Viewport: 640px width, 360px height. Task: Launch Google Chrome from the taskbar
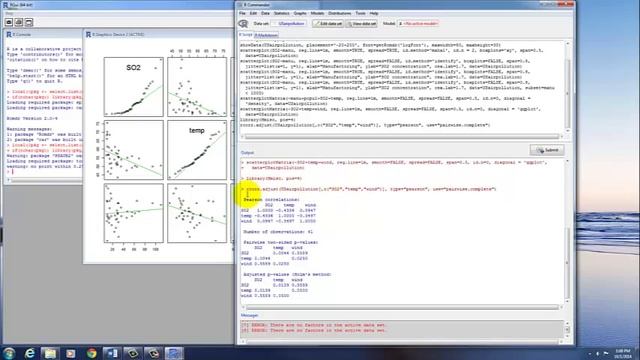point(91,353)
